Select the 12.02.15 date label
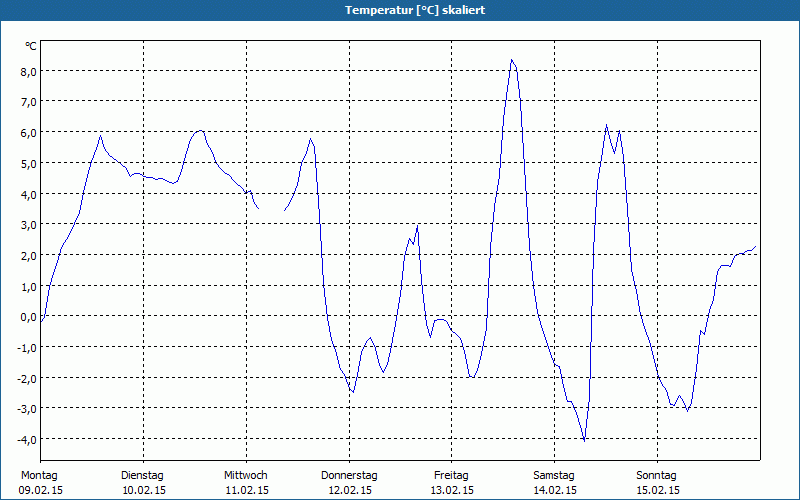 (349, 490)
